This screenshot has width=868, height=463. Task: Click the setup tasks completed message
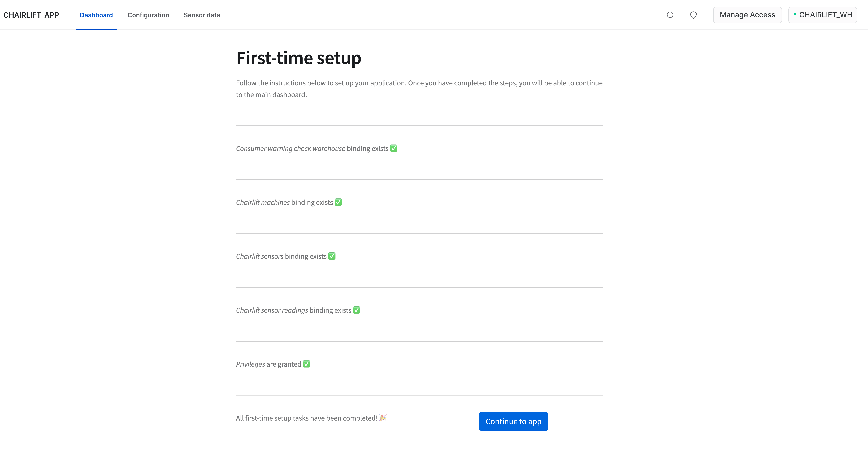[x=306, y=418]
